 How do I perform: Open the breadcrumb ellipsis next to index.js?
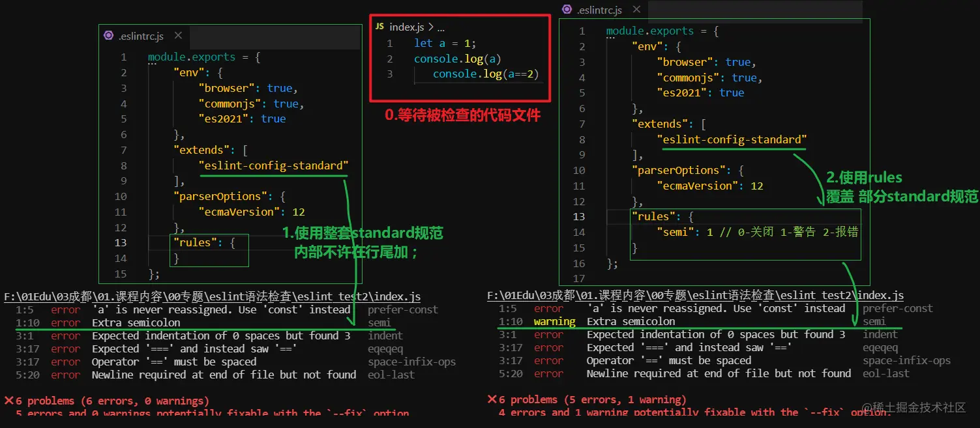(441, 27)
